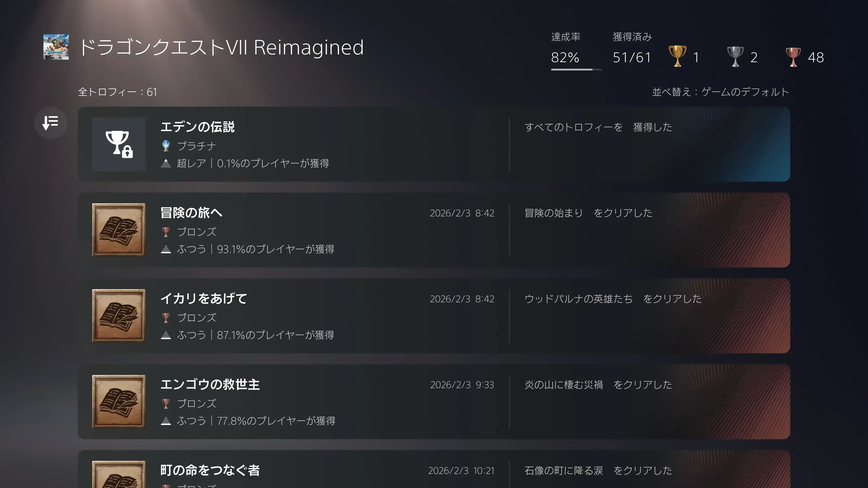The image size is (868, 488).
Task: Select the エンゴウの救世主 trophy book icon
Action: point(119,401)
